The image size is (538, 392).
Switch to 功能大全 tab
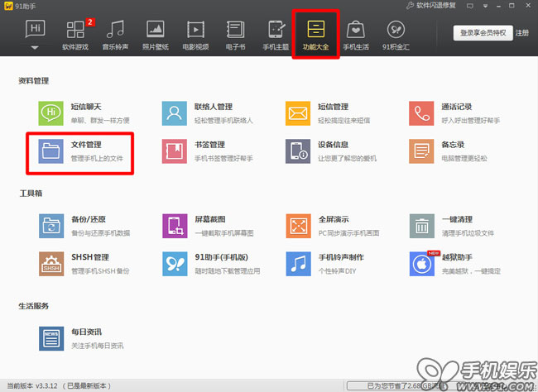point(315,35)
